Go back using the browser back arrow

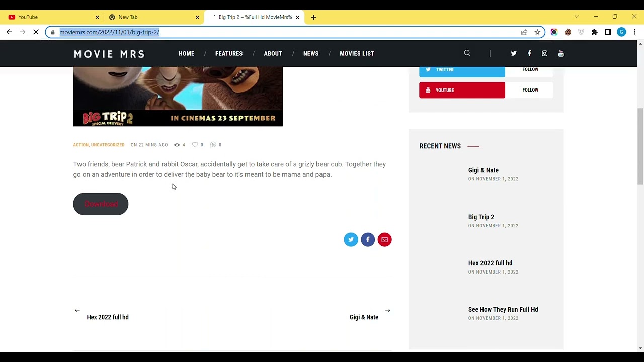[x=9, y=32]
